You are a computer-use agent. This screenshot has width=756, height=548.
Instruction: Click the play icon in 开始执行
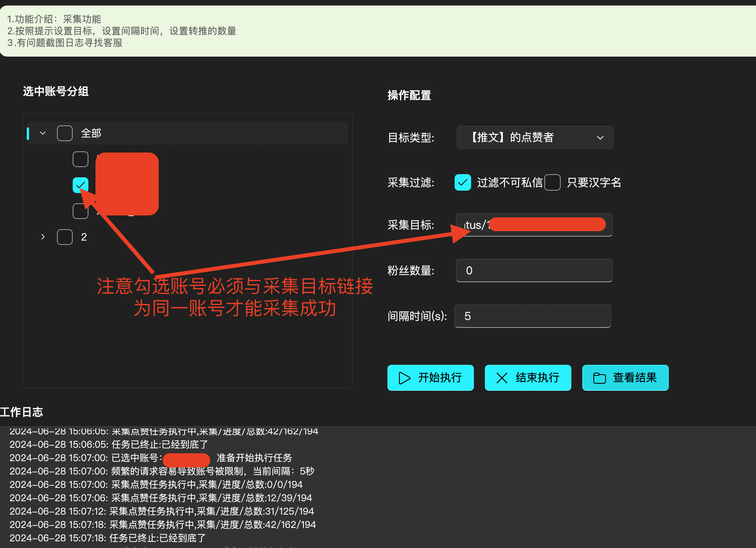(x=404, y=378)
